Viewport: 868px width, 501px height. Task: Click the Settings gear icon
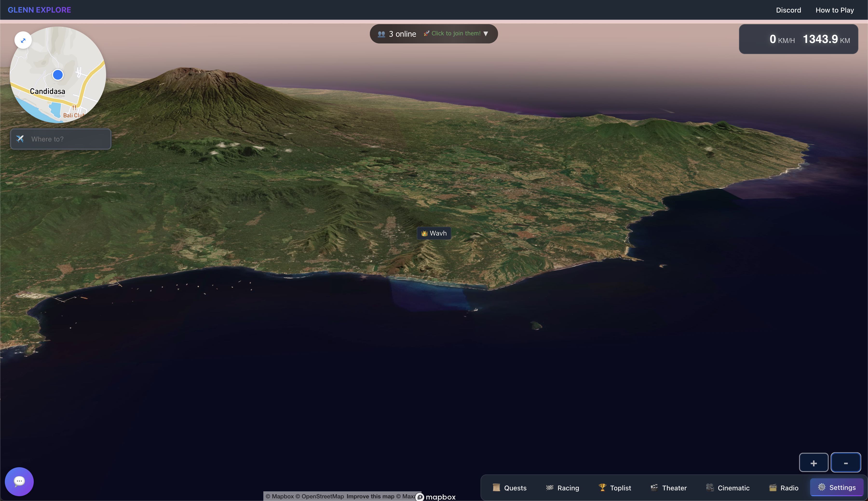pyautogui.click(x=822, y=487)
